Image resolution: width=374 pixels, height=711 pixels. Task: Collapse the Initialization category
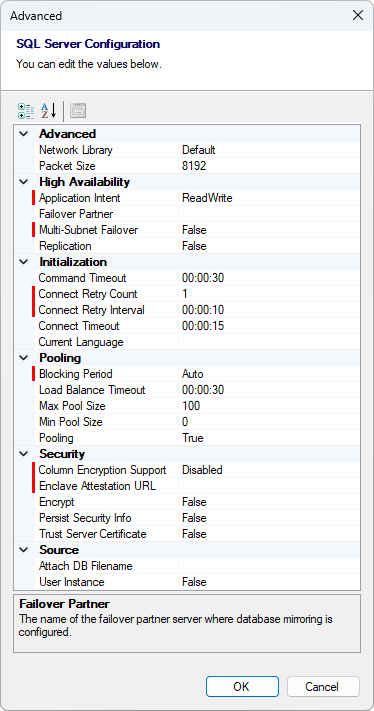coord(24,262)
